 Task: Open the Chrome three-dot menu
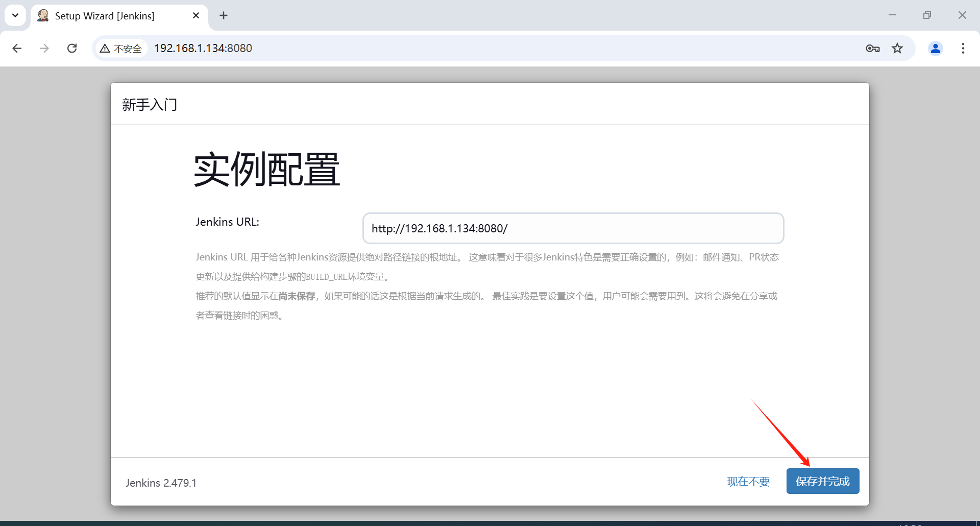pyautogui.click(x=963, y=48)
